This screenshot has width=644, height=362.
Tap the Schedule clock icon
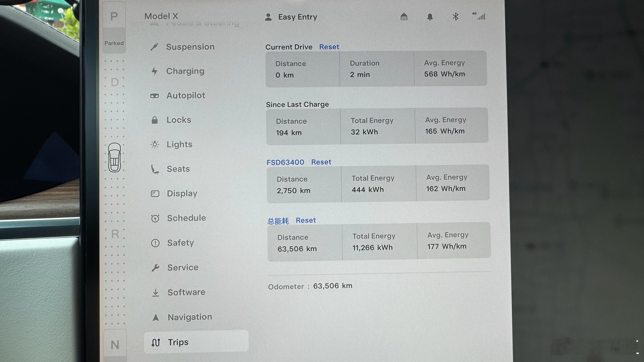pyautogui.click(x=155, y=218)
